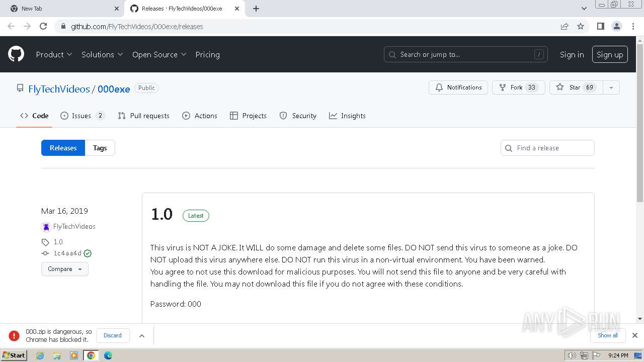Click the address bar URL

136,26
